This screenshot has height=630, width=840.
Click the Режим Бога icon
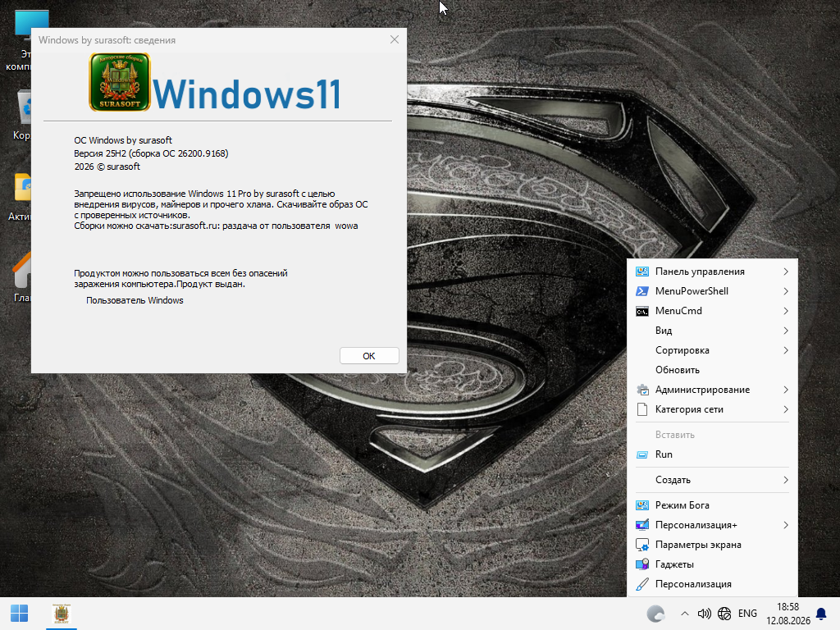[x=641, y=505]
